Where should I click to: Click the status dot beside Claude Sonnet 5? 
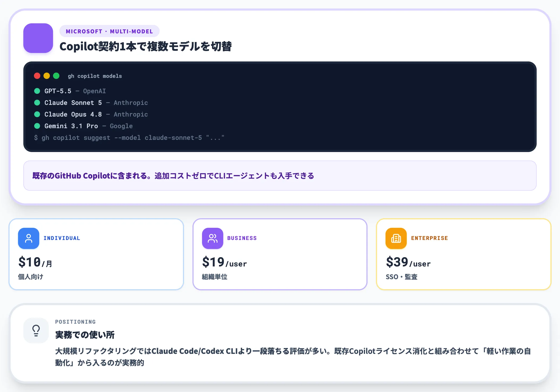(x=37, y=103)
